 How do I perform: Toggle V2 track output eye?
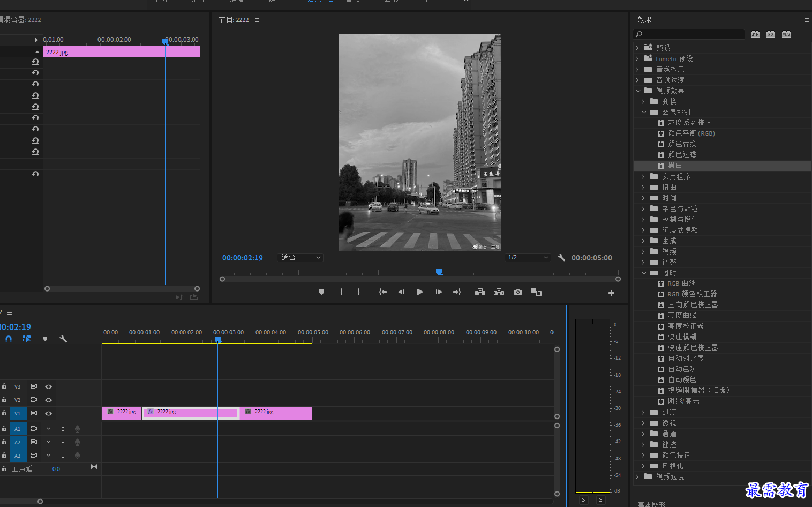click(x=49, y=400)
